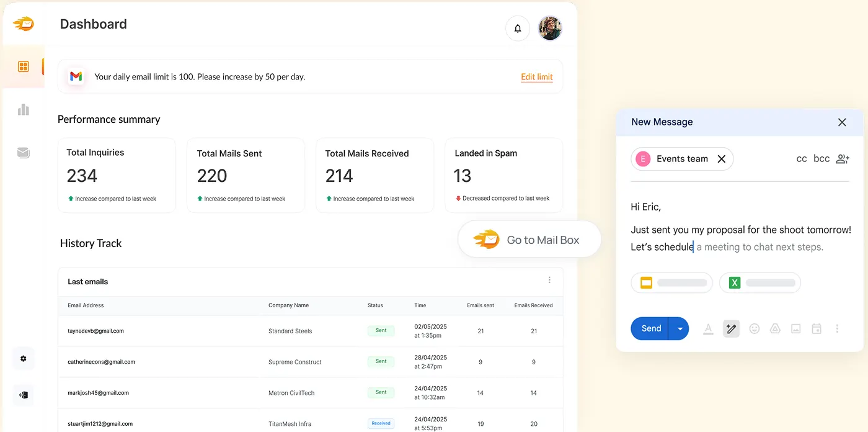This screenshot has height=432, width=868.
Task: Select the mail envelope icon in sidebar
Action: [23, 152]
